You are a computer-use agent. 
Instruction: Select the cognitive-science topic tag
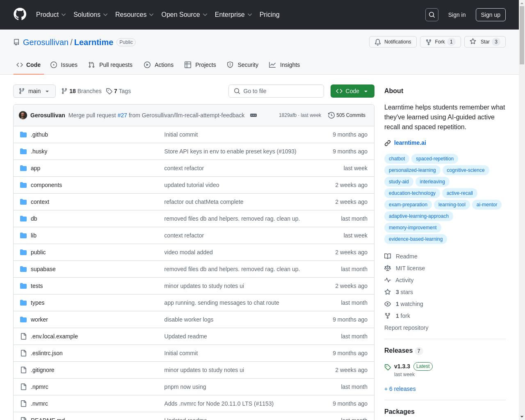[x=466, y=170]
